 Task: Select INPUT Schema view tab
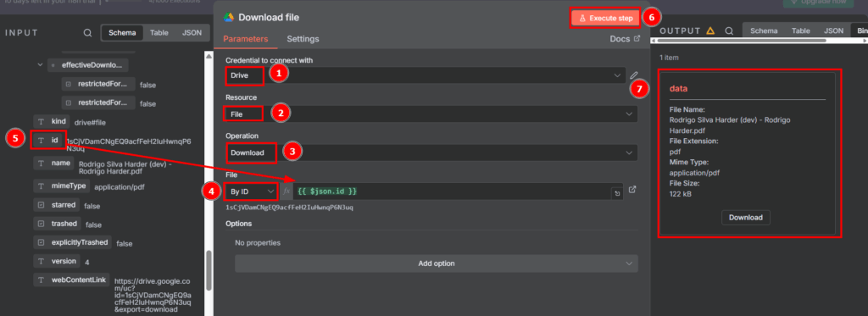(x=122, y=33)
